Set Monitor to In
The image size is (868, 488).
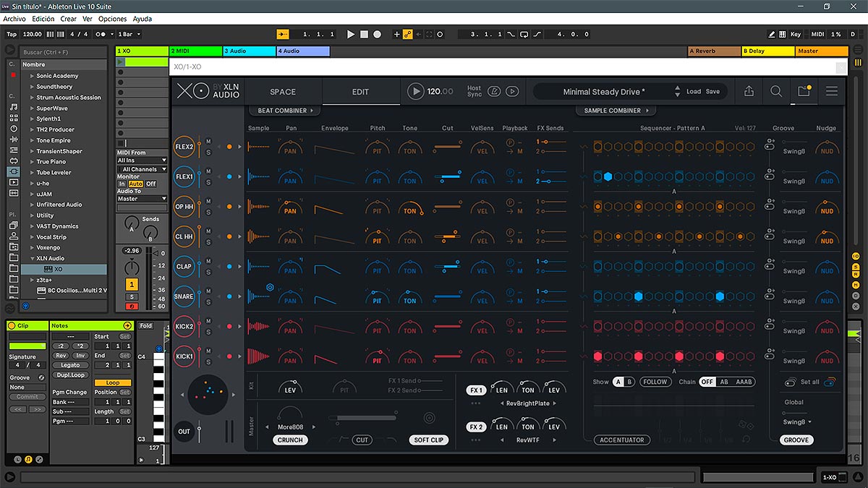122,184
